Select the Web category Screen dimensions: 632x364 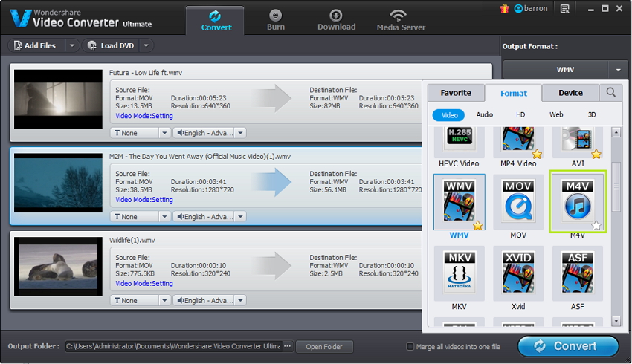pos(556,114)
